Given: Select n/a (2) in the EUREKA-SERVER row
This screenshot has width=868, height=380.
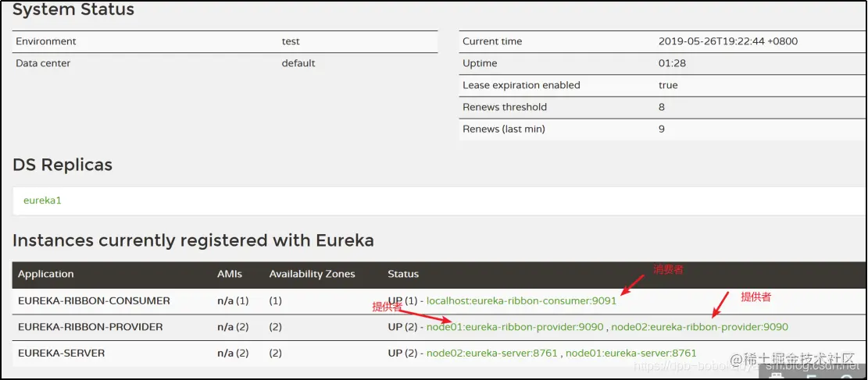Looking at the screenshot, I should pyautogui.click(x=233, y=353).
